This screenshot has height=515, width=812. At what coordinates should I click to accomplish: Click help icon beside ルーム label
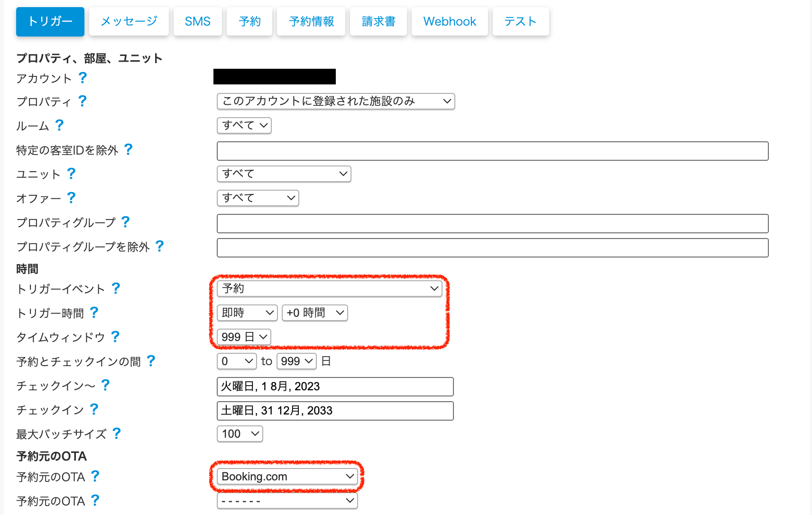pos(59,125)
